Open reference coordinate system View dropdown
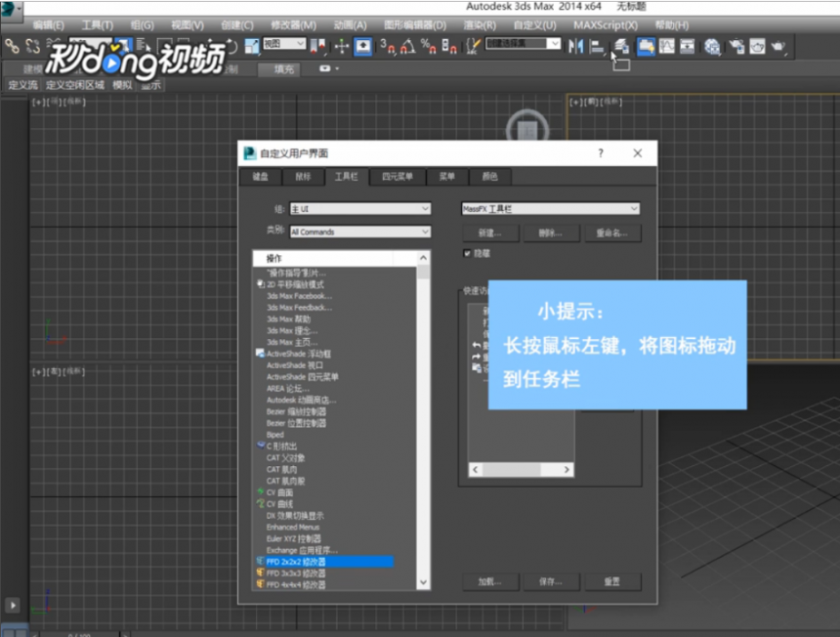 coord(284,44)
